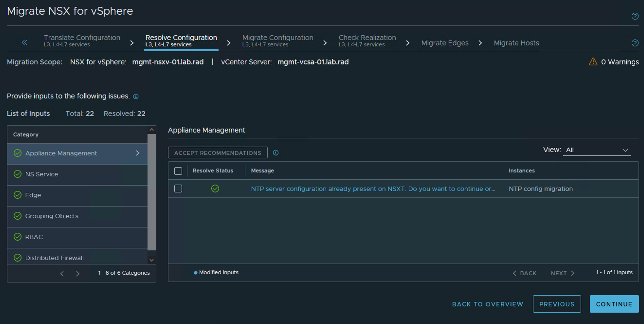Click Grouping Objects green check icon
The height and width of the screenshot is (324, 644).
18,216
